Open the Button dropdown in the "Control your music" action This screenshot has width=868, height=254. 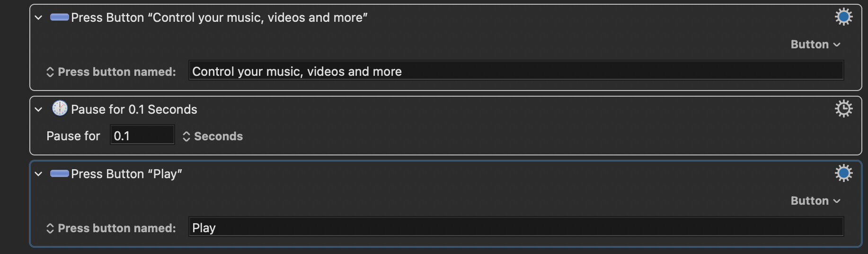(815, 45)
